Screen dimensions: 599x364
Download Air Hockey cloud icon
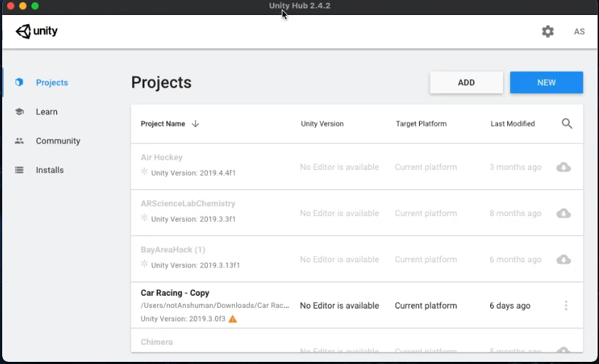point(563,167)
